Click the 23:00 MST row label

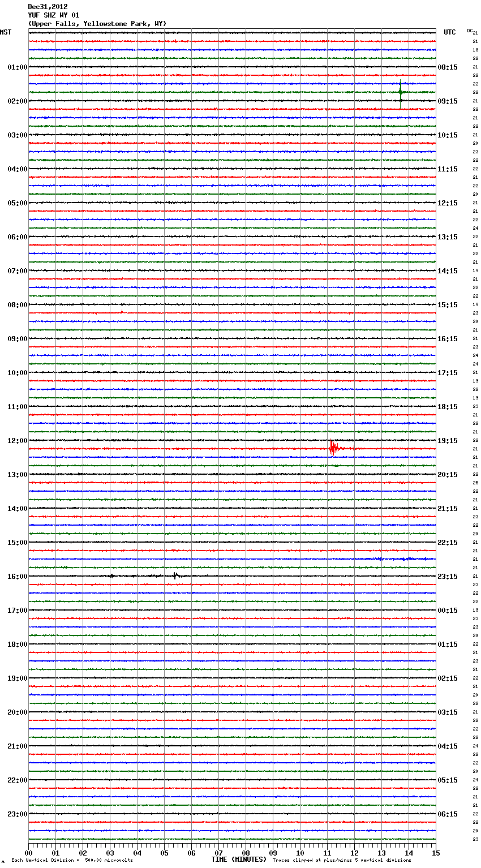tap(18, 814)
